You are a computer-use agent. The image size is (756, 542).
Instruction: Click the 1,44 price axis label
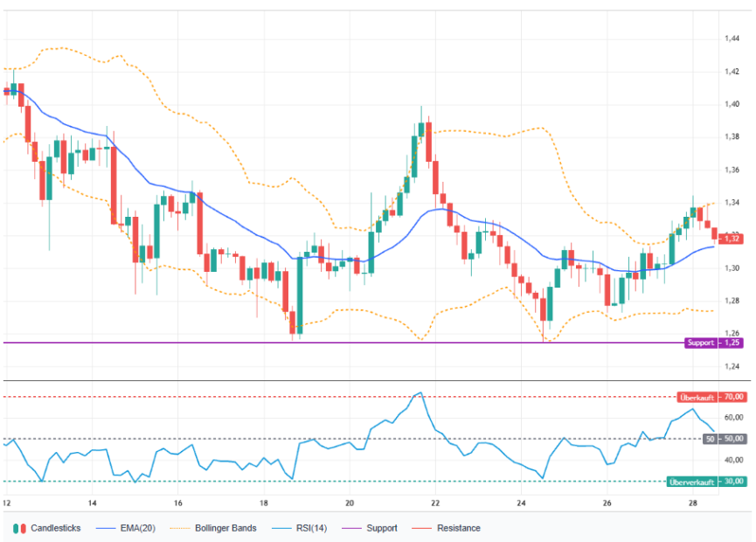[x=732, y=38]
